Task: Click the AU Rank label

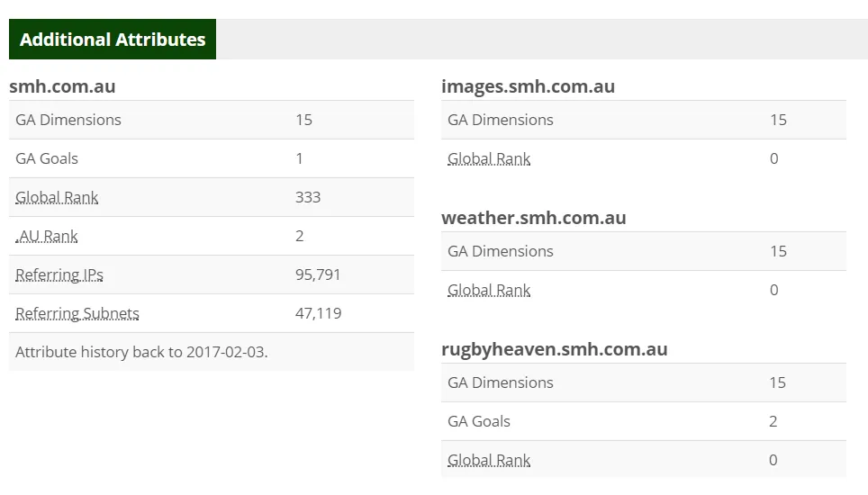Action: click(48, 236)
